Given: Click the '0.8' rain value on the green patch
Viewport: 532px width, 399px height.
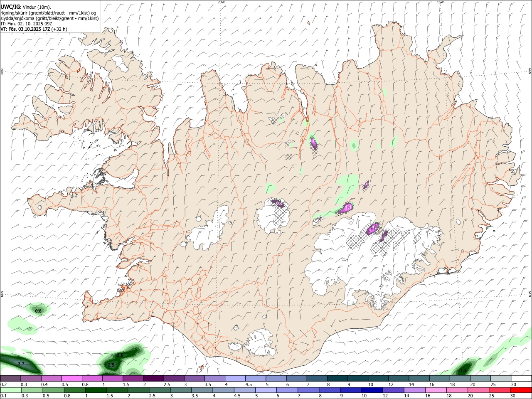Looking at the screenshot, I should click(x=38, y=311).
